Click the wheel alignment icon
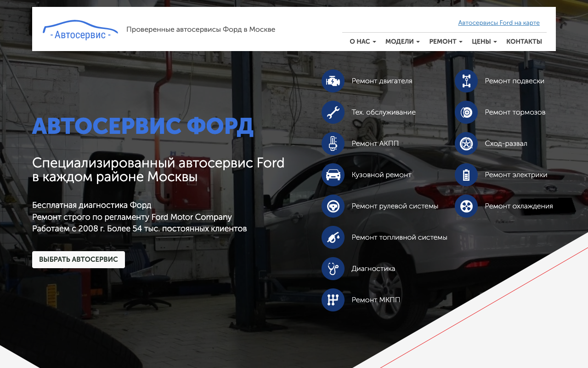The height and width of the screenshot is (368, 588). click(x=466, y=144)
